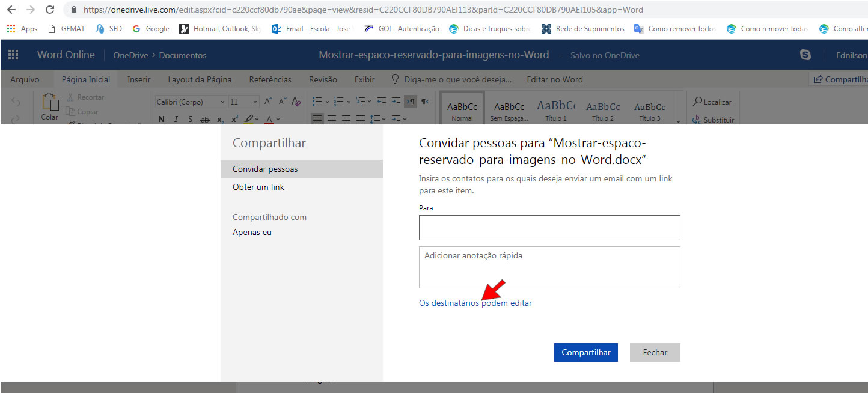Toggle subscript x2 formatting
Image resolution: width=868 pixels, height=393 pixels.
(x=221, y=119)
